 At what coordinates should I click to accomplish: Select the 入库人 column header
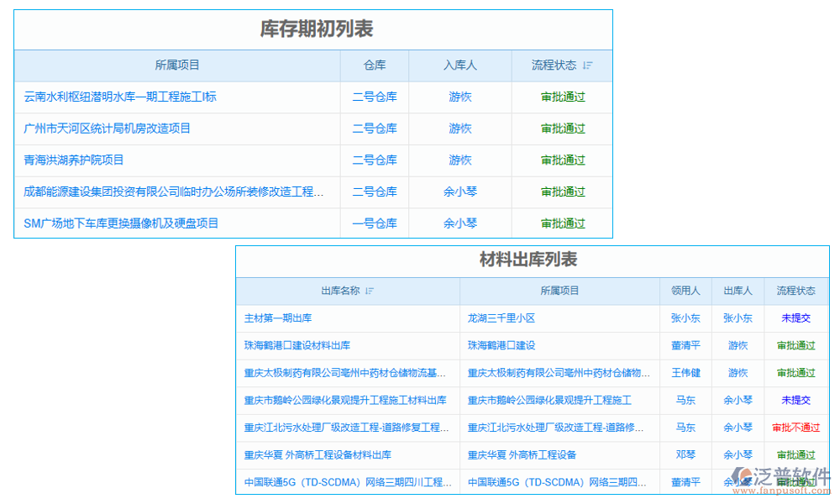click(x=459, y=66)
